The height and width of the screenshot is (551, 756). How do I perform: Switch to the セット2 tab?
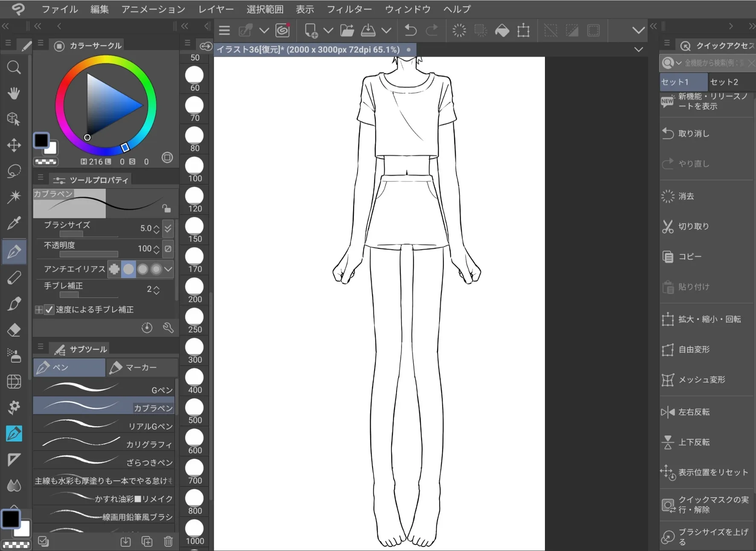coord(724,82)
